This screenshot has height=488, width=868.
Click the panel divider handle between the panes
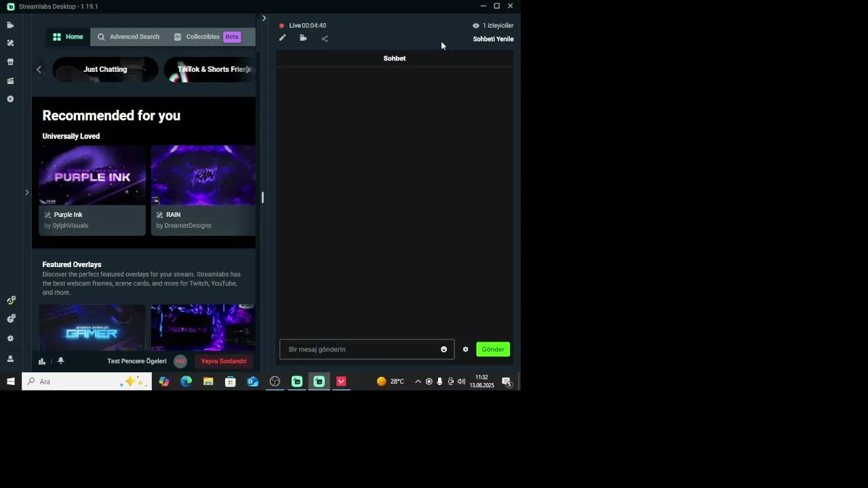262,198
